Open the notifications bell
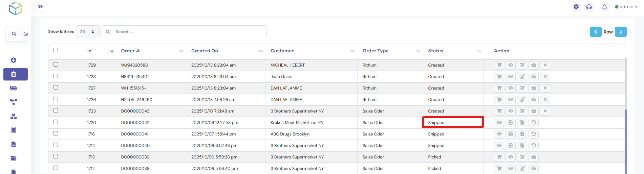644x174 pixels. (x=604, y=7)
